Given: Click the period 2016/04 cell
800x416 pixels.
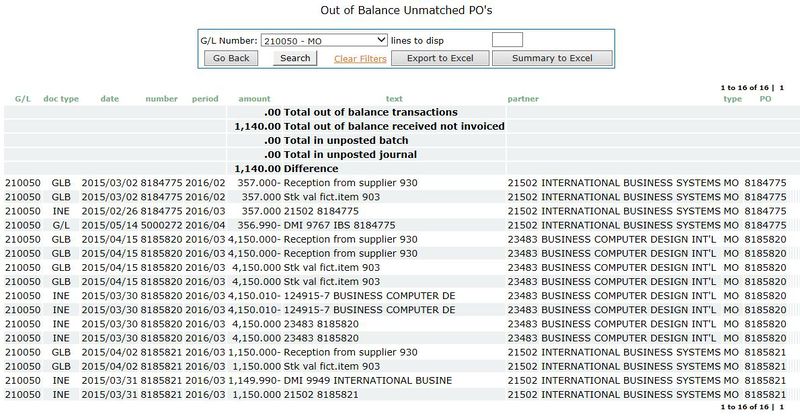Looking at the screenshot, I should tap(205, 225).
